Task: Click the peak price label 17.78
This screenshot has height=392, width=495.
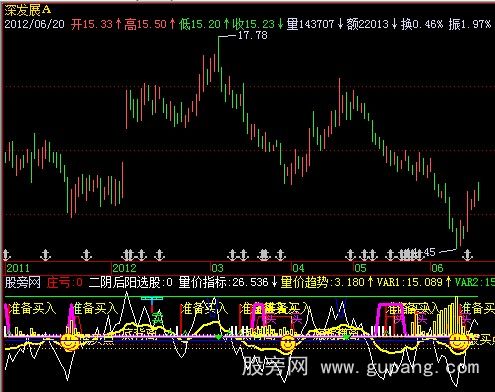Action: [252, 35]
